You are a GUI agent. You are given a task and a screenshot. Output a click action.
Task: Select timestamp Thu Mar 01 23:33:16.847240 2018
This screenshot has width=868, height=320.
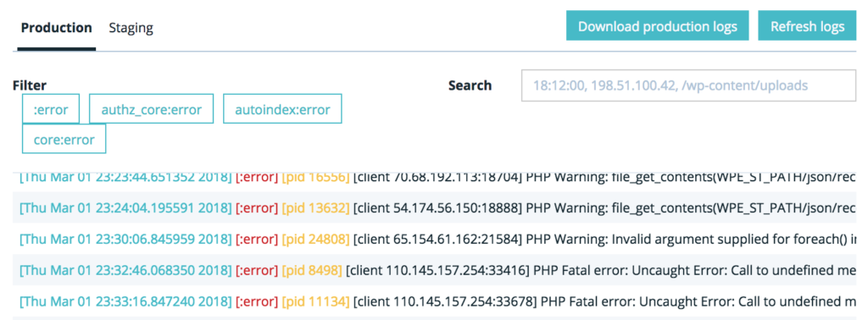click(x=125, y=301)
